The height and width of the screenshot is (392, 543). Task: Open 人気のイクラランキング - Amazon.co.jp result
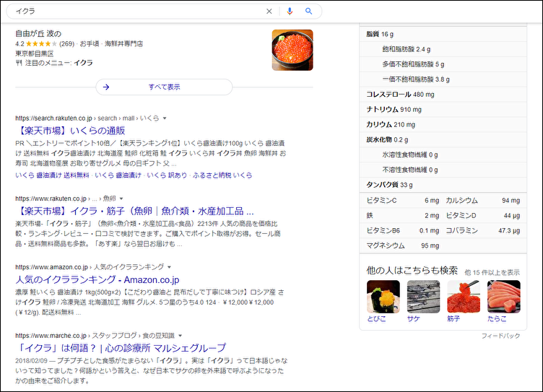(97, 279)
